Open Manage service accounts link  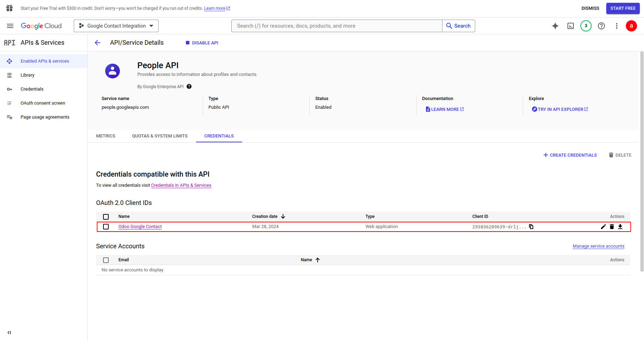(599, 246)
